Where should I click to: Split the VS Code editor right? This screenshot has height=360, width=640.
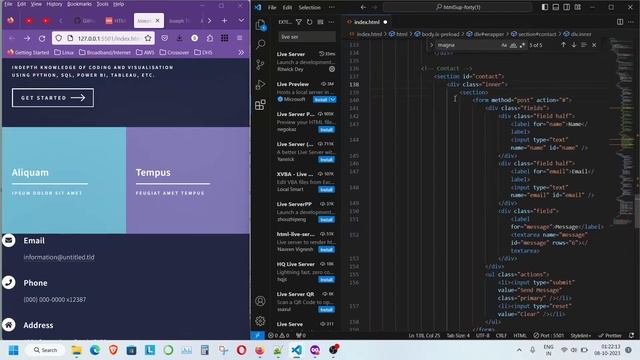620,22
